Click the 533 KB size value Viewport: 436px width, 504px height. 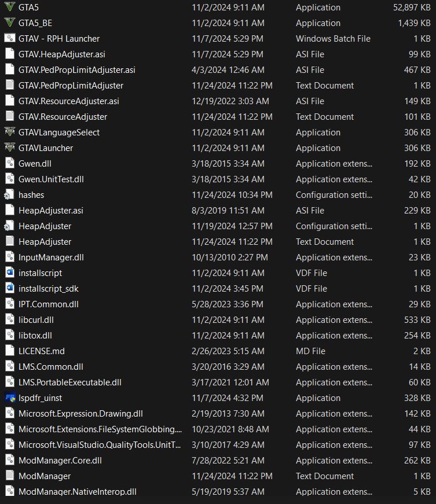pyautogui.click(x=417, y=320)
